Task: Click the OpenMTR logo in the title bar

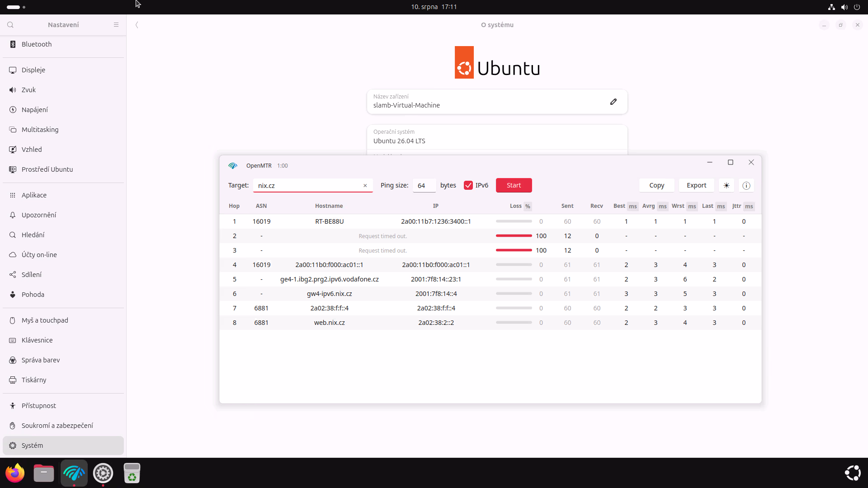Action: tap(233, 166)
